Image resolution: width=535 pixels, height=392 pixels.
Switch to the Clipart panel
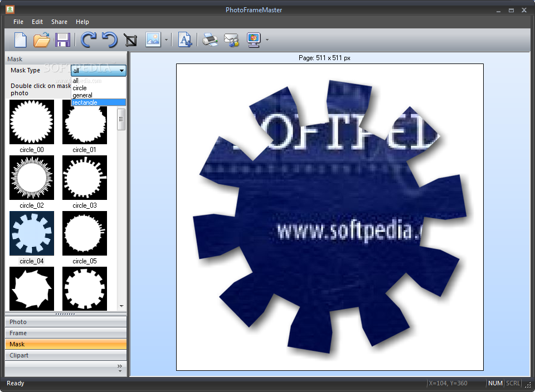66,355
